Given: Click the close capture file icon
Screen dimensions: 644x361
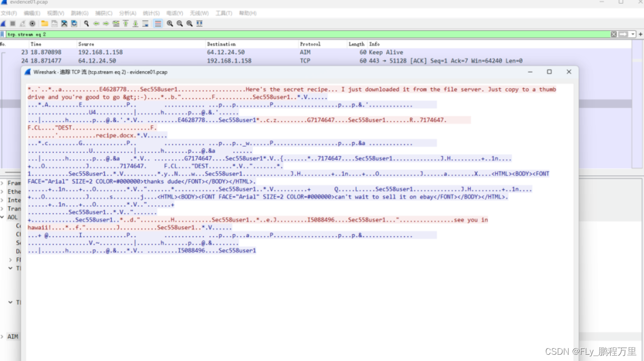Looking at the screenshot, I should pyautogui.click(x=64, y=24).
